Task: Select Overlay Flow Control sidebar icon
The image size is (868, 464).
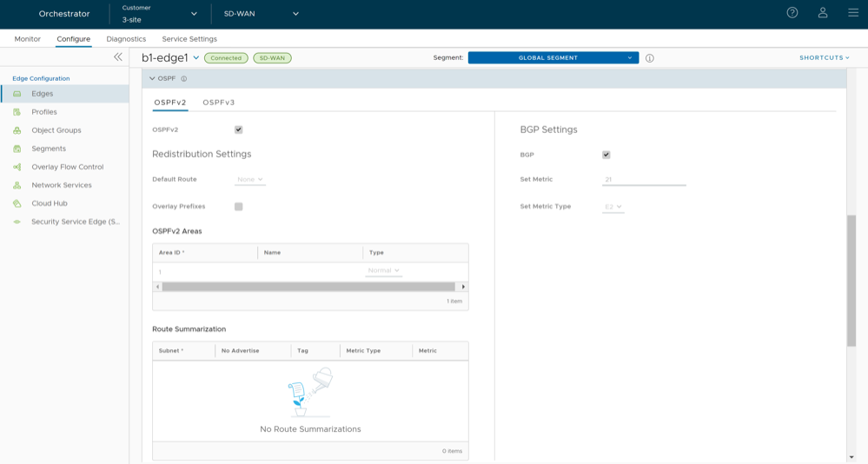Action: [17, 167]
